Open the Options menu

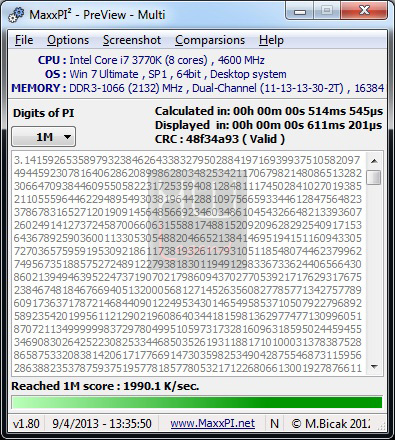pos(68,40)
